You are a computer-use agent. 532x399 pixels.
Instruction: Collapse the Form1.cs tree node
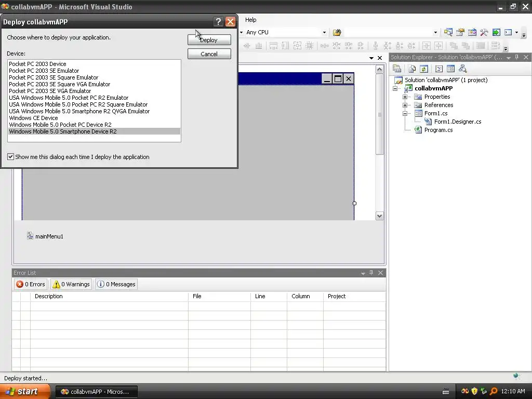(x=405, y=113)
